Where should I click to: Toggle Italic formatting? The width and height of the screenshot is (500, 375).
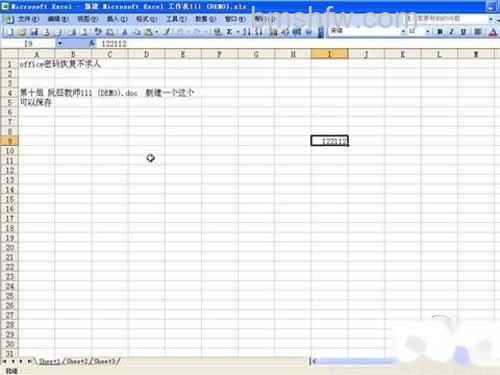(x=451, y=32)
